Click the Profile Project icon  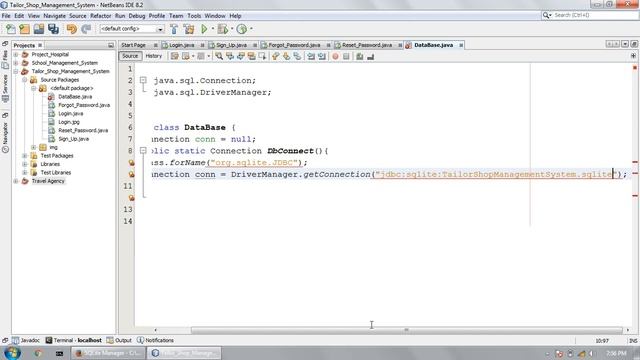tap(242, 29)
